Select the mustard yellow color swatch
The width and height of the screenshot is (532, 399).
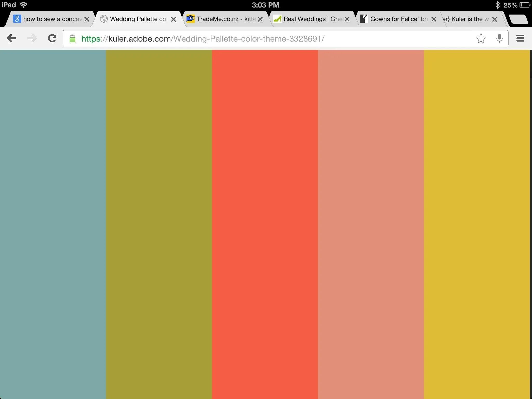pos(477,223)
